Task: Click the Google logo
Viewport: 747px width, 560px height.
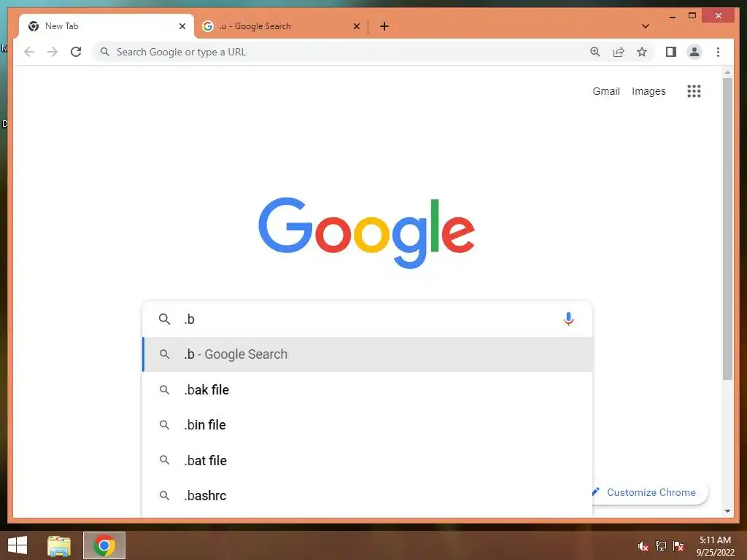Action: tap(366, 233)
